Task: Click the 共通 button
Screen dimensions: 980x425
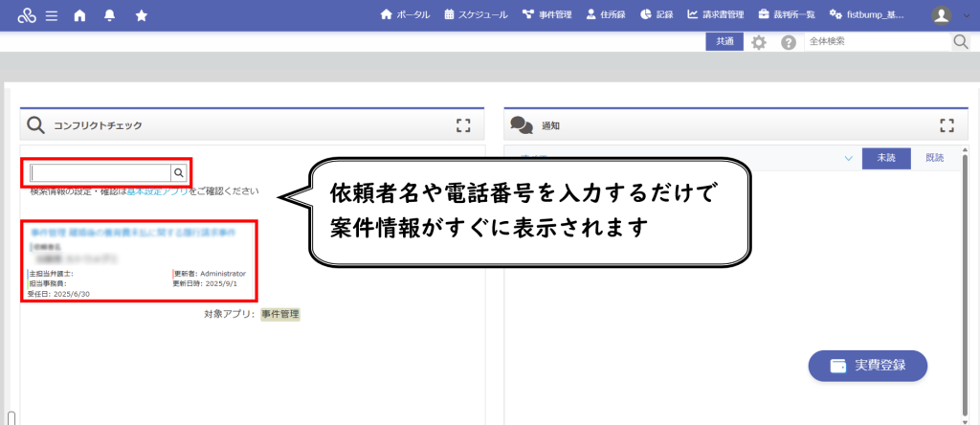Action: coord(724,42)
